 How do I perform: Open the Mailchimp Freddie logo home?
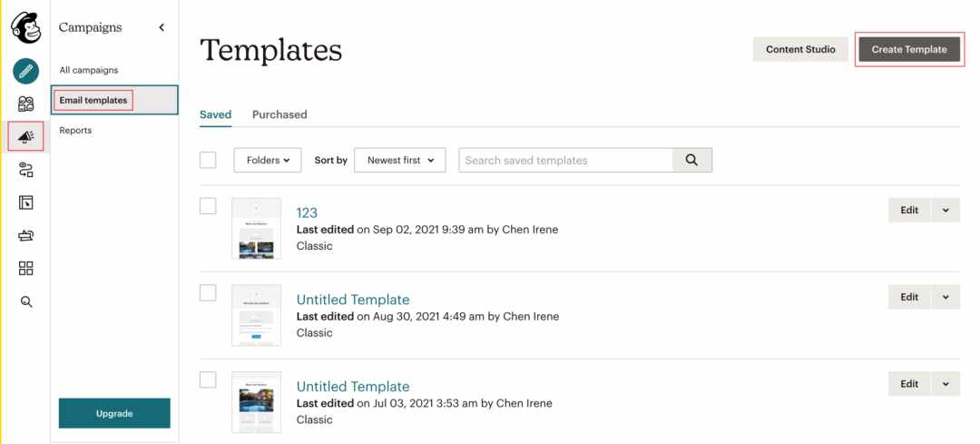click(25, 28)
